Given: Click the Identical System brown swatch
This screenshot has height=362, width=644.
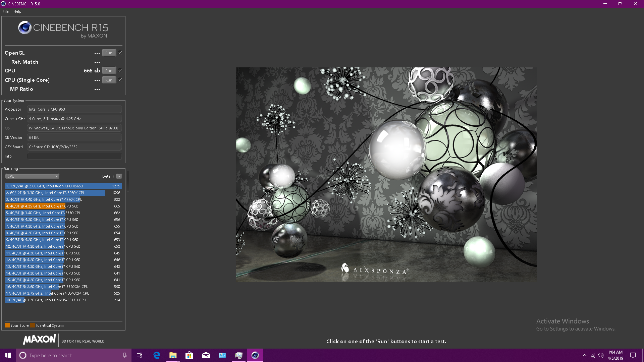Looking at the screenshot, I should [x=33, y=325].
